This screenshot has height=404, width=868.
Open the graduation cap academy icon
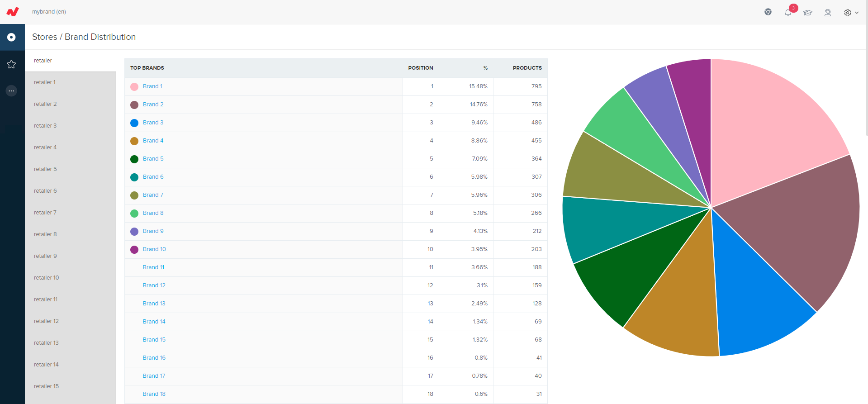click(808, 13)
